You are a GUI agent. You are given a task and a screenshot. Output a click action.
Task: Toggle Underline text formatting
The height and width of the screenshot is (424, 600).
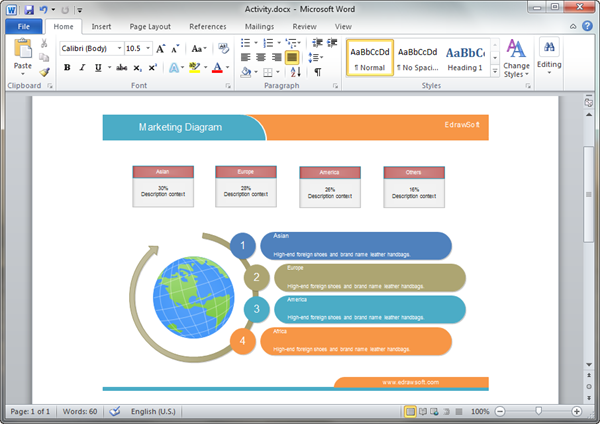tap(97, 68)
